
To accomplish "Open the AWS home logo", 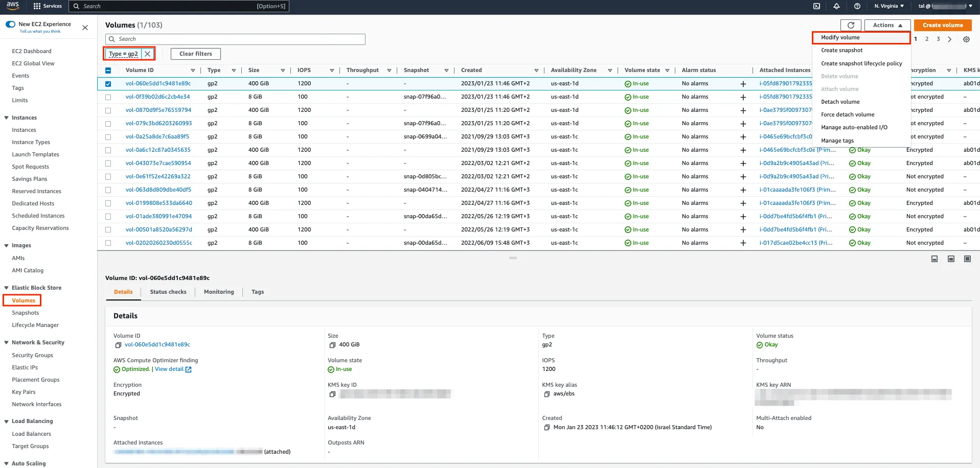I will (13, 6).
